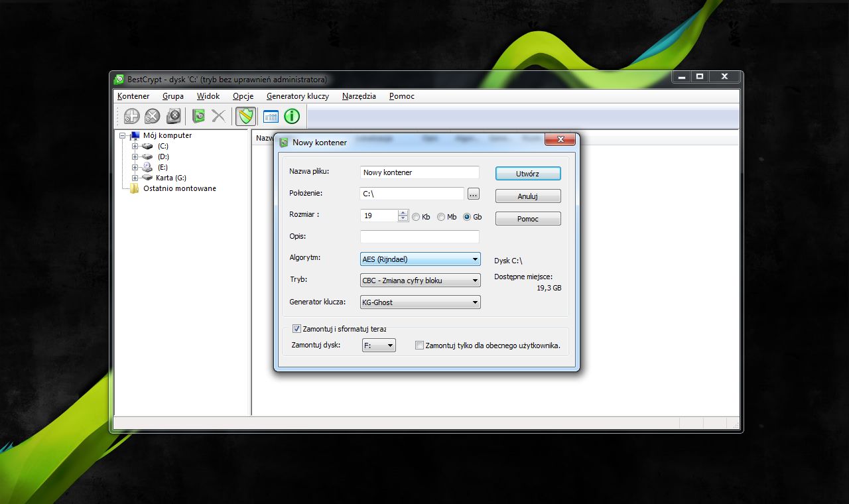Click the dismount X toolbar icon
Image resolution: width=849 pixels, height=504 pixels.
218,115
